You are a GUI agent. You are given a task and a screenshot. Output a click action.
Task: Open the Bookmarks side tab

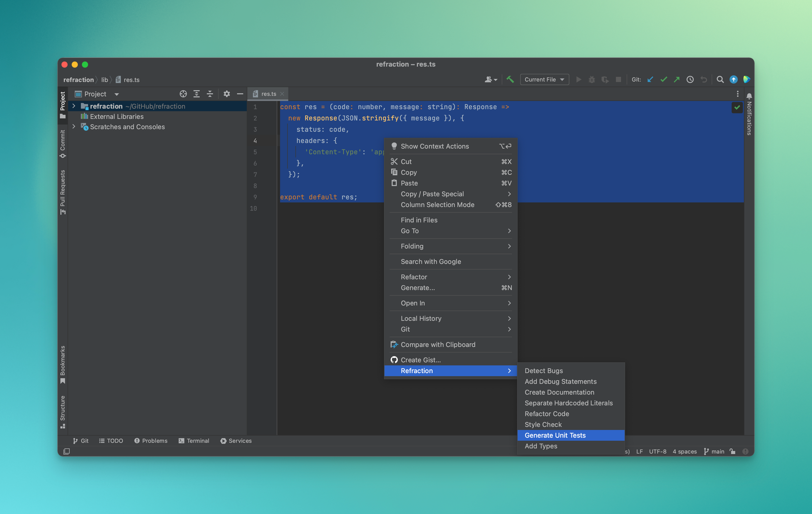click(63, 365)
